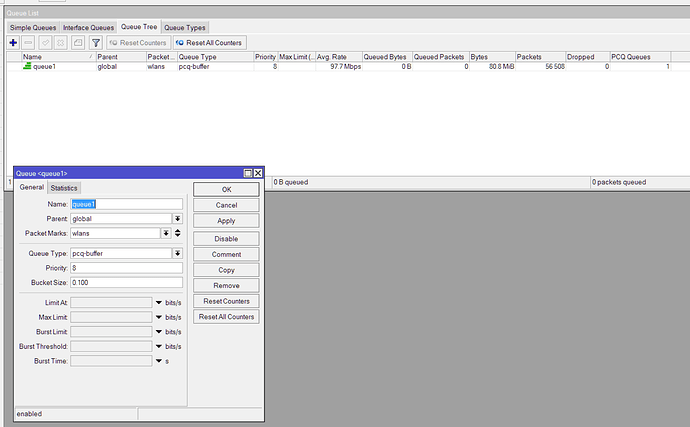
Task: Click the '0 packets queued' status text
Action: (x=619, y=182)
